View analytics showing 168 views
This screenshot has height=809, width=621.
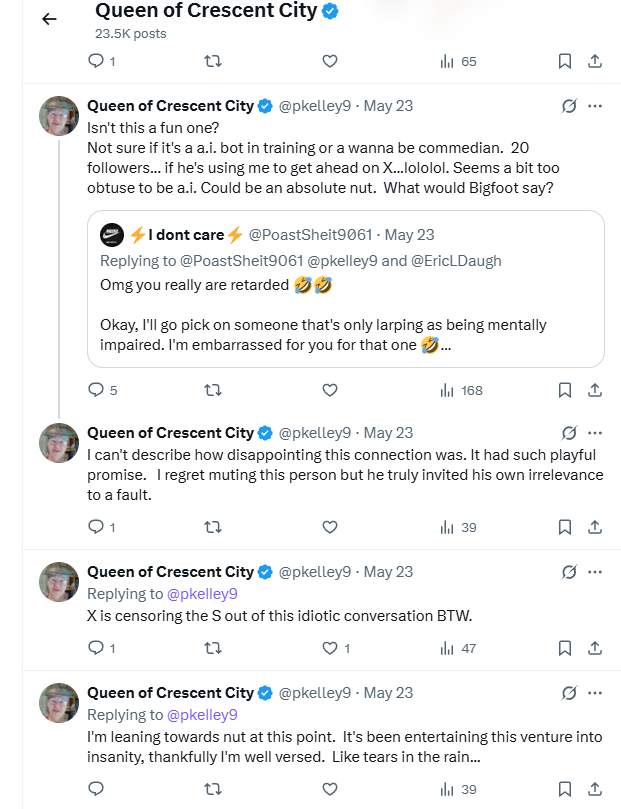[x=461, y=391]
